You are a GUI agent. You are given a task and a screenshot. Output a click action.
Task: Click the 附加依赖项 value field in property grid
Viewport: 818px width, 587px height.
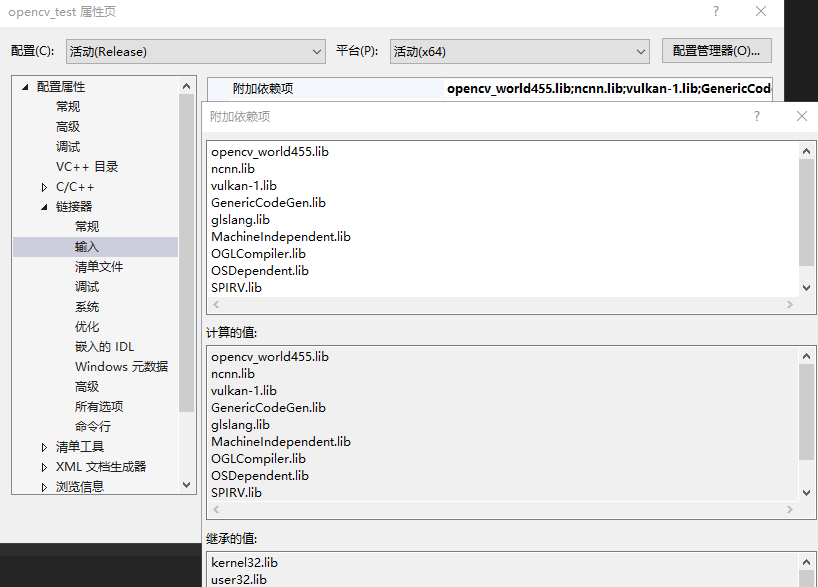(x=608, y=89)
